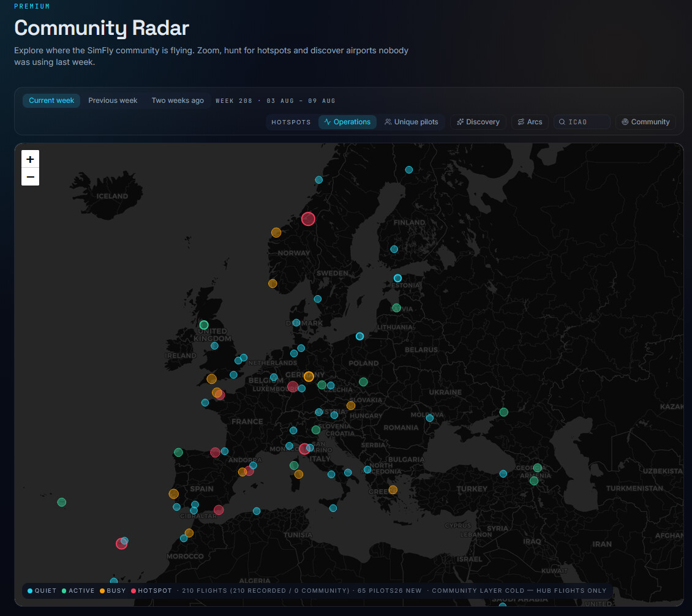Click the Discovery sparkle icon
This screenshot has height=616, width=692.
(461, 122)
